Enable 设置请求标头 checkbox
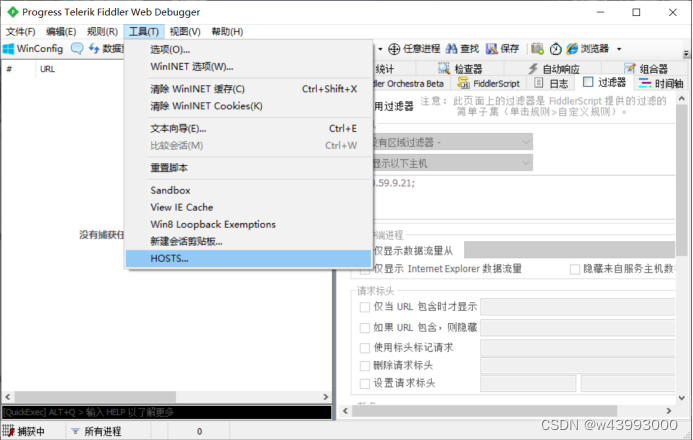The height and width of the screenshot is (440, 693). 365,383
